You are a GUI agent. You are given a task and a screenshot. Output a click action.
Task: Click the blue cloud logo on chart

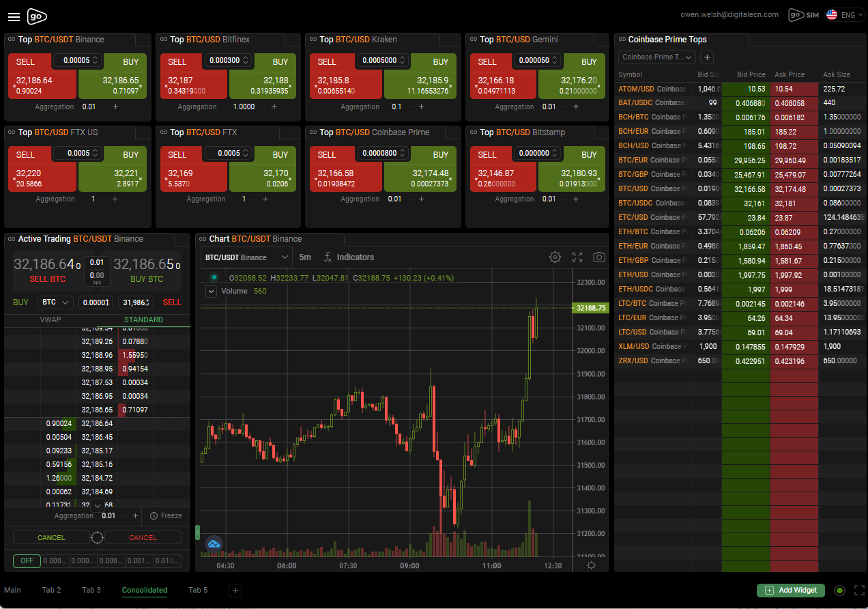214,544
